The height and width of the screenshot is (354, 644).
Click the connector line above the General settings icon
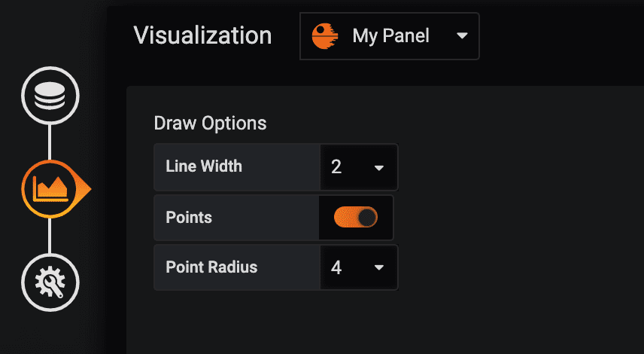click(x=50, y=236)
